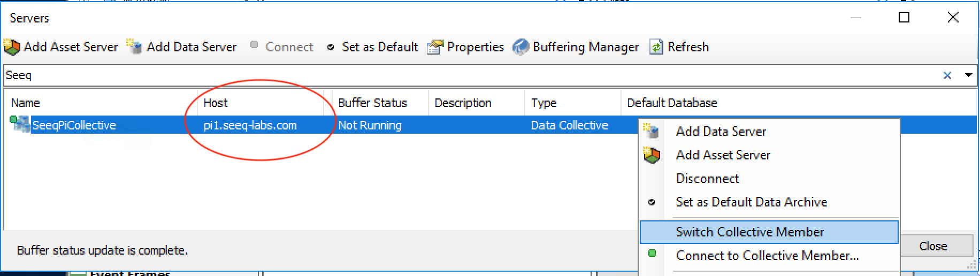Click the Add Asset Server toolbar icon
Image resolution: width=980 pixels, height=276 pixels.
(x=12, y=47)
